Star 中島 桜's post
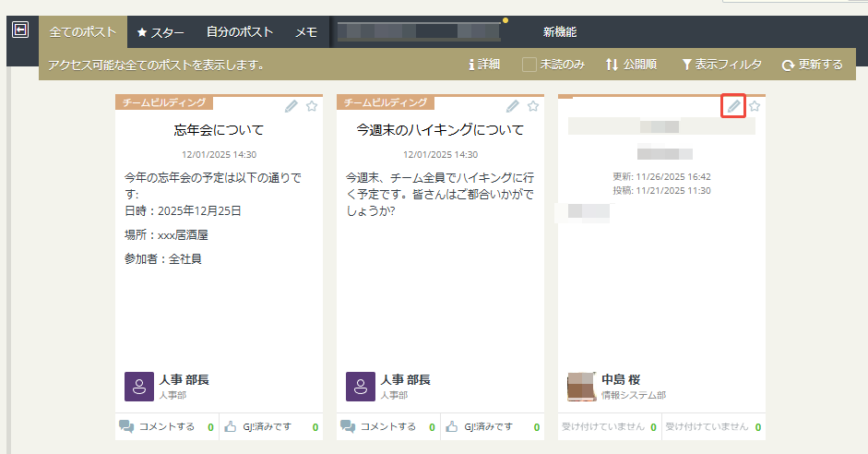868x454 pixels. point(755,106)
